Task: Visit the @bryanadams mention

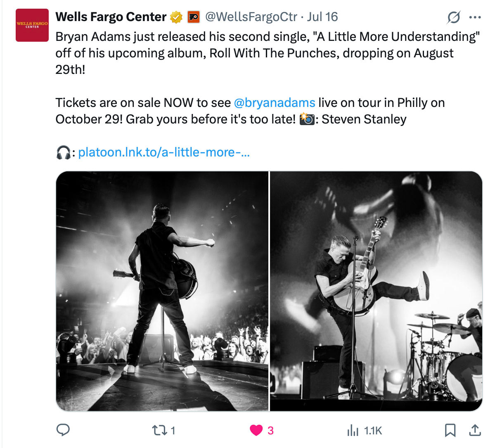Action: (274, 103)
